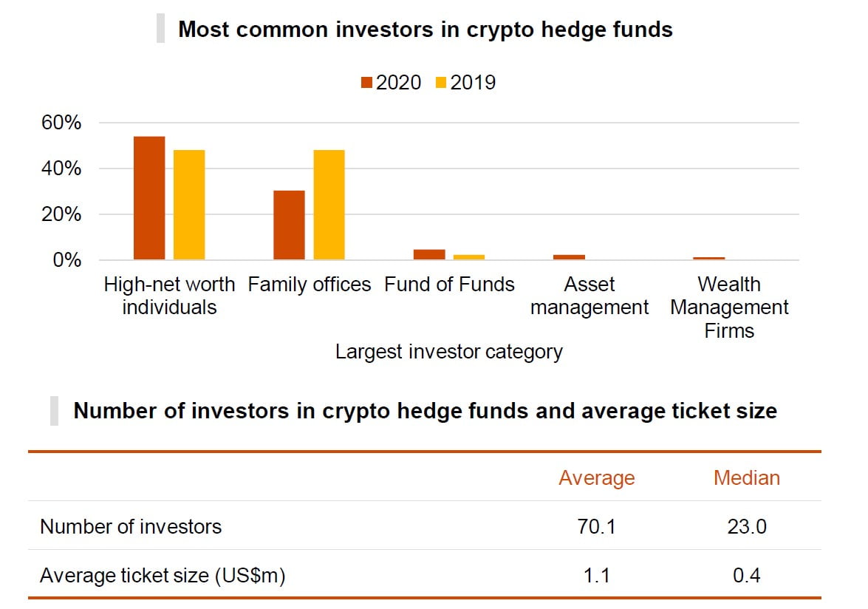
Task: Select the 2020 Fund of Funds bar
Action: pyautogui.click(x=429, y=254)
